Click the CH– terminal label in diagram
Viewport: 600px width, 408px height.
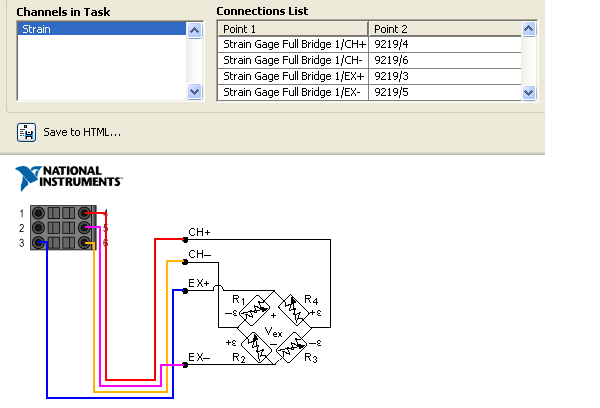click(200, 255)
